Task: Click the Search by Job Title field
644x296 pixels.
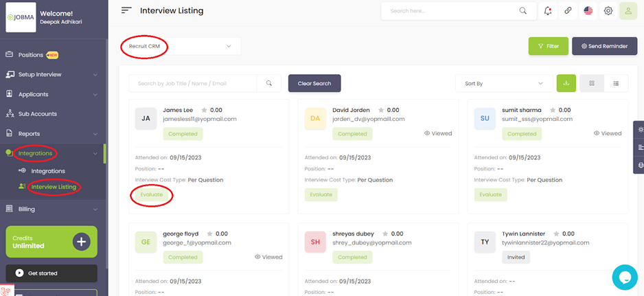Action: coord(193,83)
